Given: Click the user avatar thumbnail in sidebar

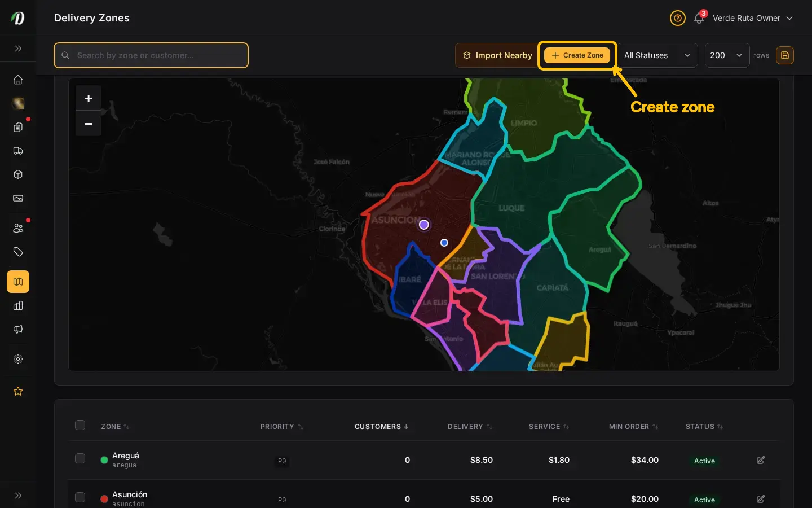Looking at the screenshot, I should (18, 103).
